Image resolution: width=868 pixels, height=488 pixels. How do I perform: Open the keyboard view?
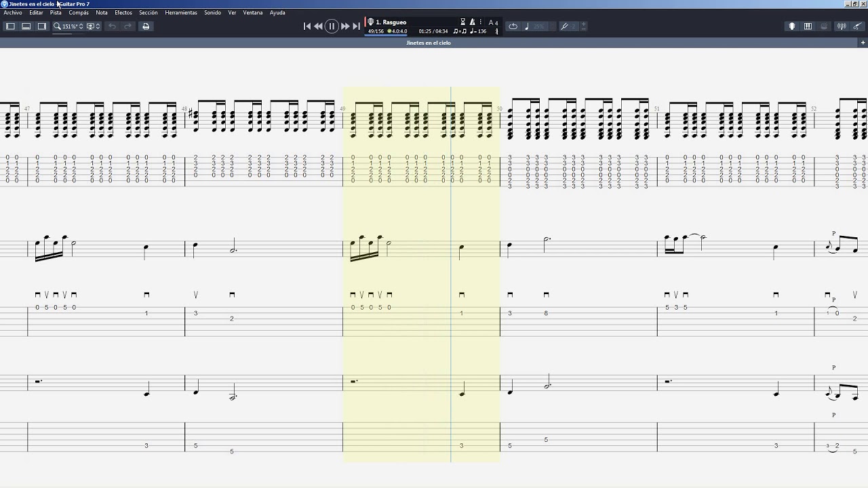[808, 26]
